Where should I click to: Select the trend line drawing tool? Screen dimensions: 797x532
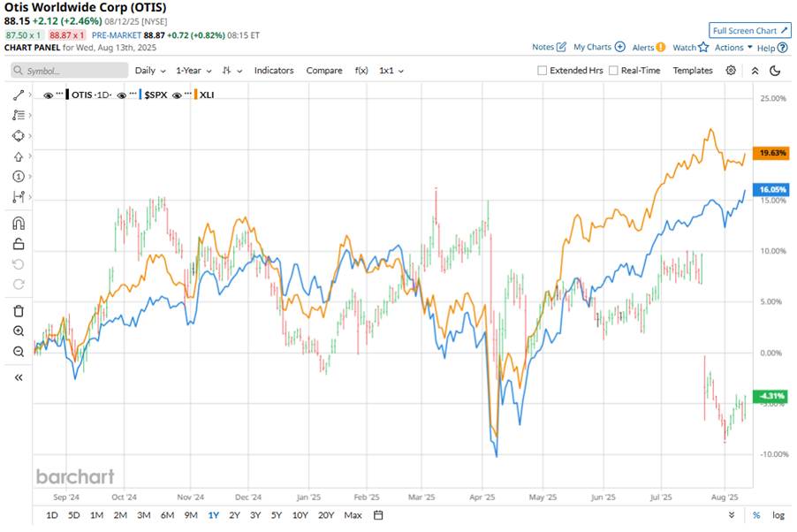pyautogui.click(x=19, y=95)
